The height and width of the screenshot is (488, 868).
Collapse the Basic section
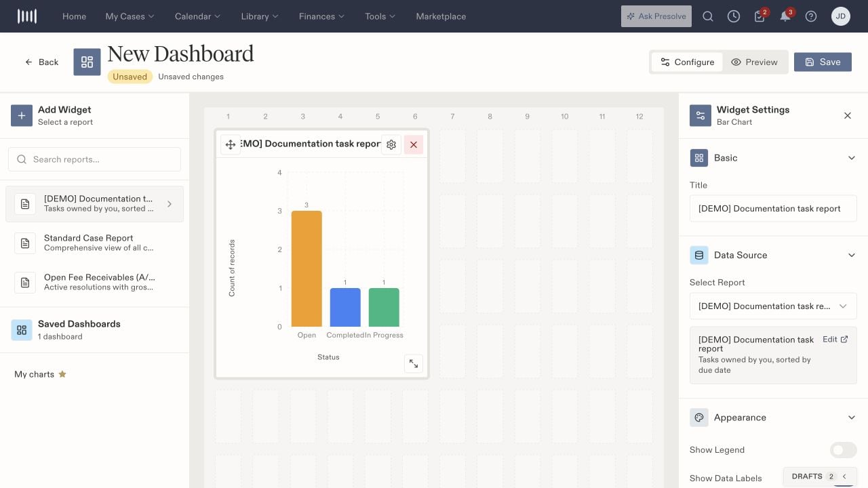(852, 158)
